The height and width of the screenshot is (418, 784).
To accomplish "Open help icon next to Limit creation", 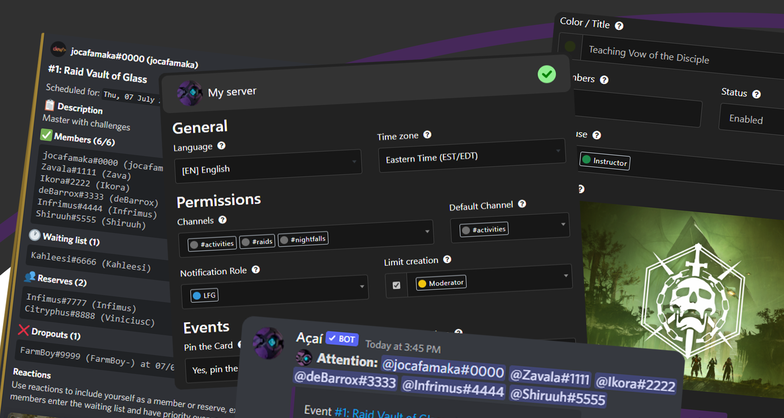I will pyautogui.click(x=447, y=260).
